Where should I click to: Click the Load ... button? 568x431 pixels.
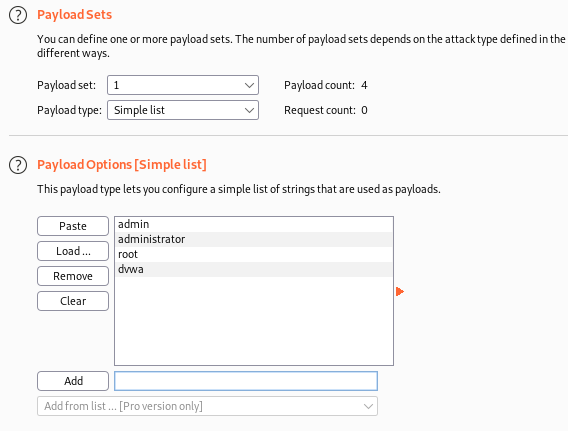tap(73, 251)
